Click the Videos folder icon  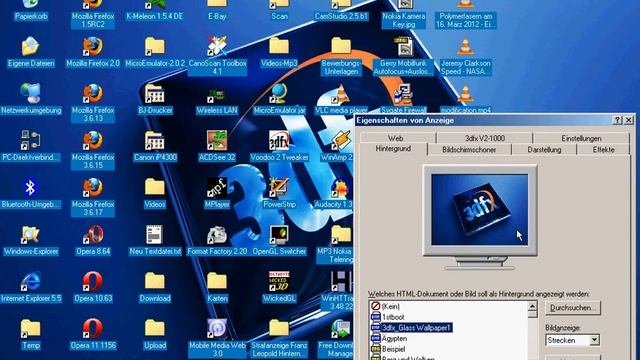point(155,193)
